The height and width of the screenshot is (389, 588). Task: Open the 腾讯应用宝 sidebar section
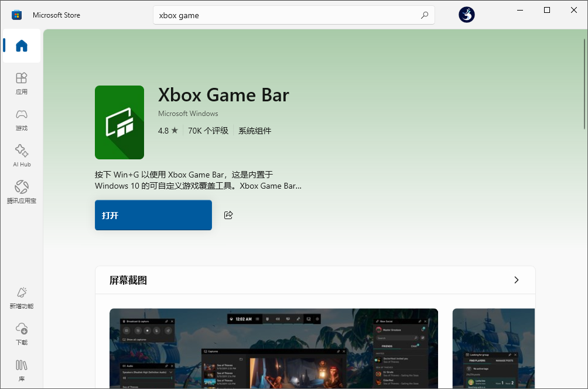point(21,192)
